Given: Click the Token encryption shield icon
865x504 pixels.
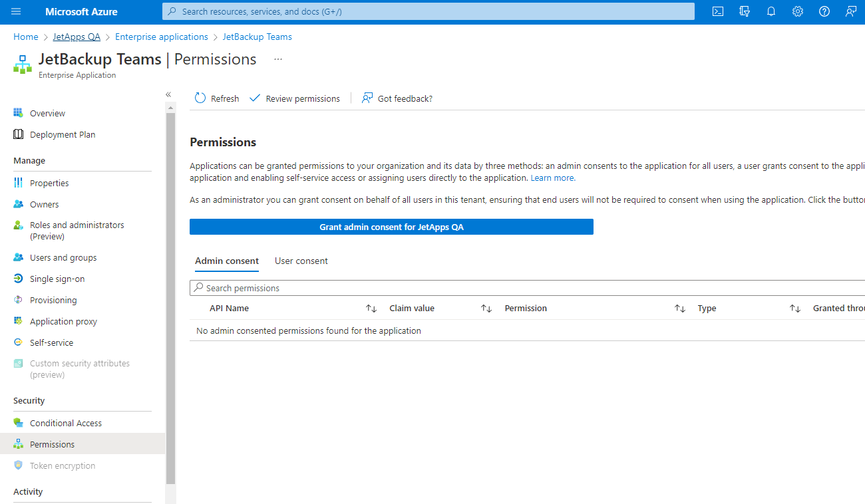Looking at the screenshot, I should point(19,465).
